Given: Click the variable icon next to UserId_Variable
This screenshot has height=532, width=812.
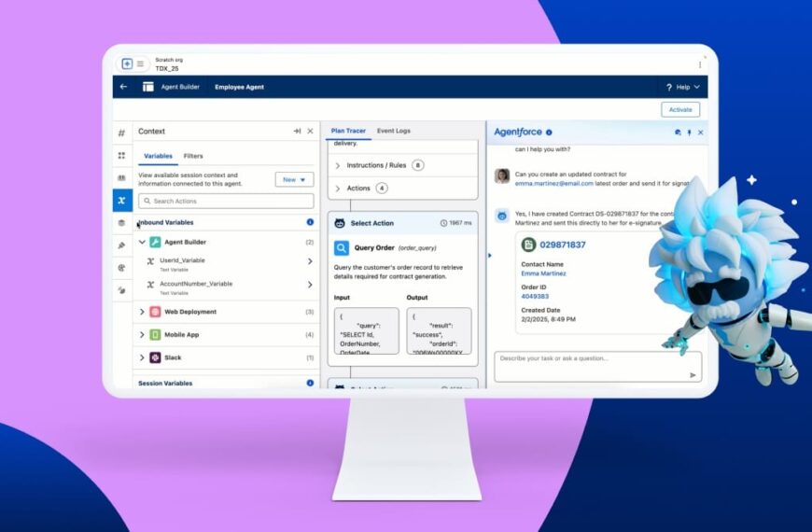Looking at the screenshot, I should coord(150,261).
